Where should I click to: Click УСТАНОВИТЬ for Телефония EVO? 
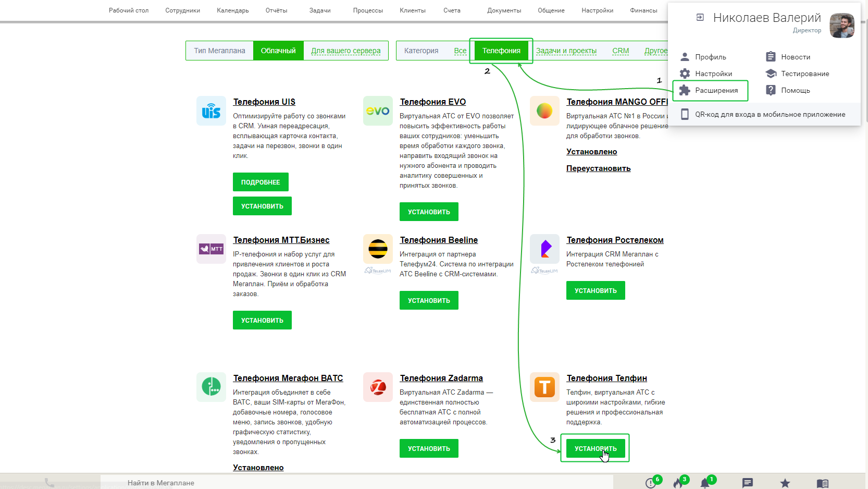pyautogui.click(x=429, y=212)
